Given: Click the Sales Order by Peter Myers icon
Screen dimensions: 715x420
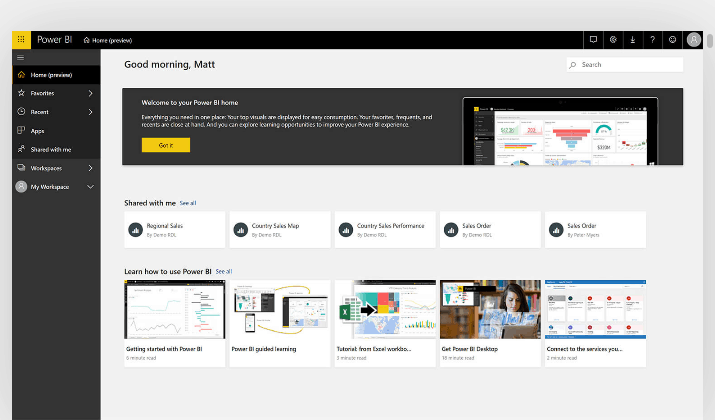Looking at the screenshot, I should coord(556,230).
